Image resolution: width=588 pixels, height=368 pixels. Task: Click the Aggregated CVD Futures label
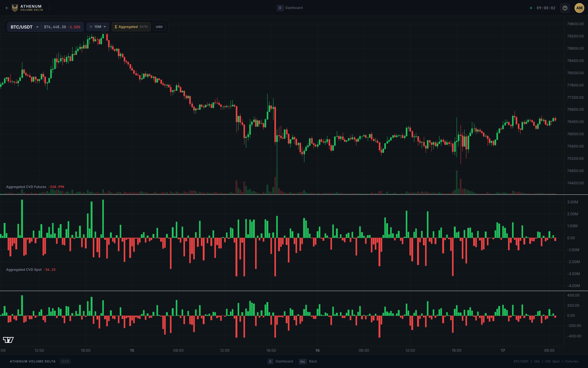coord(26,187)
